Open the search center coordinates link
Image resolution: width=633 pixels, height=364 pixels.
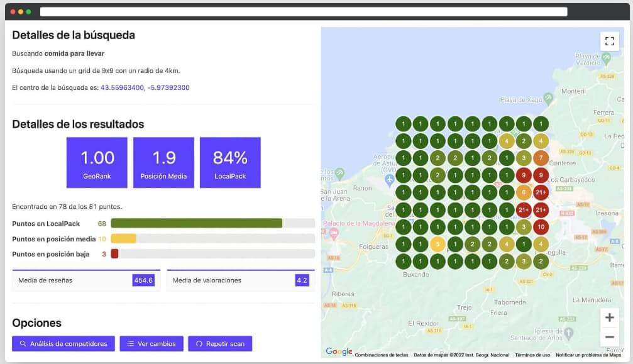pos(145,88)
